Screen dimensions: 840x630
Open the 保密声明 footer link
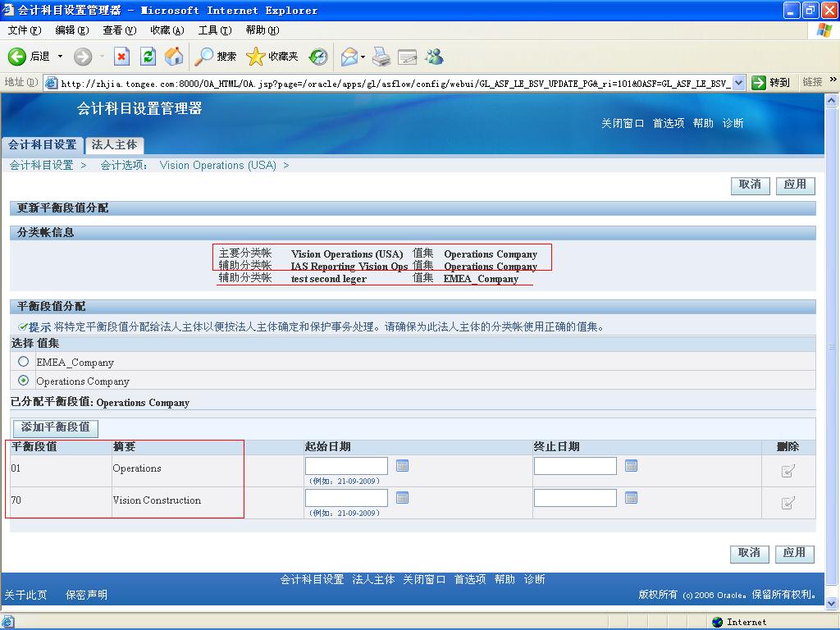86,595
